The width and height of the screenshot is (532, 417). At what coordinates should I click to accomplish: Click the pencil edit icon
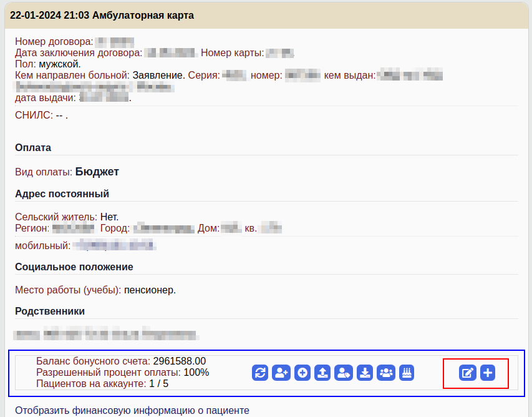tap(467, 373)
